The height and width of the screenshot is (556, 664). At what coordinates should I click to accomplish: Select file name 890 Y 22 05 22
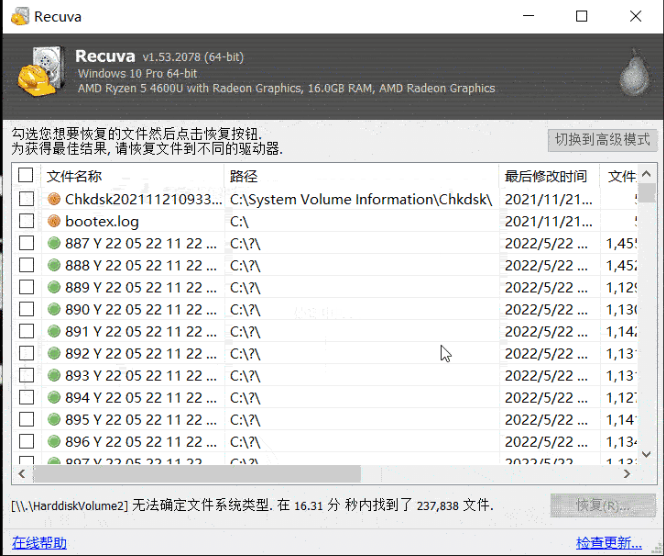click(x=141, y=309)
